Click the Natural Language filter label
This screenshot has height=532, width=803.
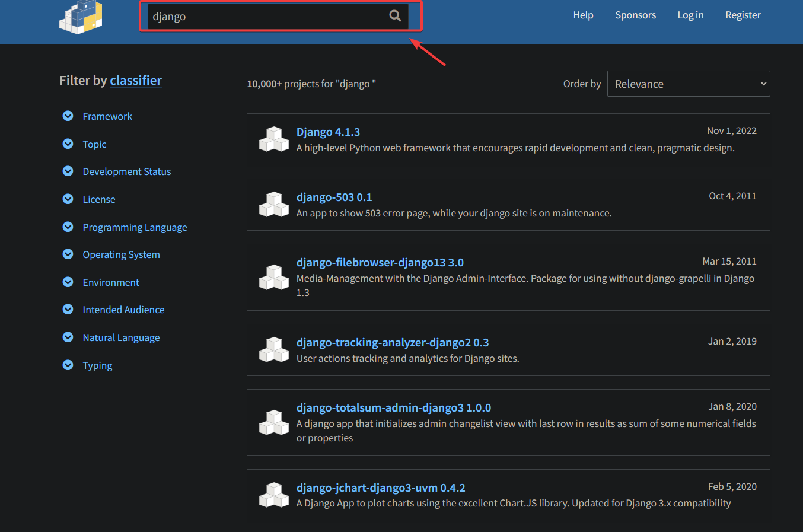[x=121, y=337]
